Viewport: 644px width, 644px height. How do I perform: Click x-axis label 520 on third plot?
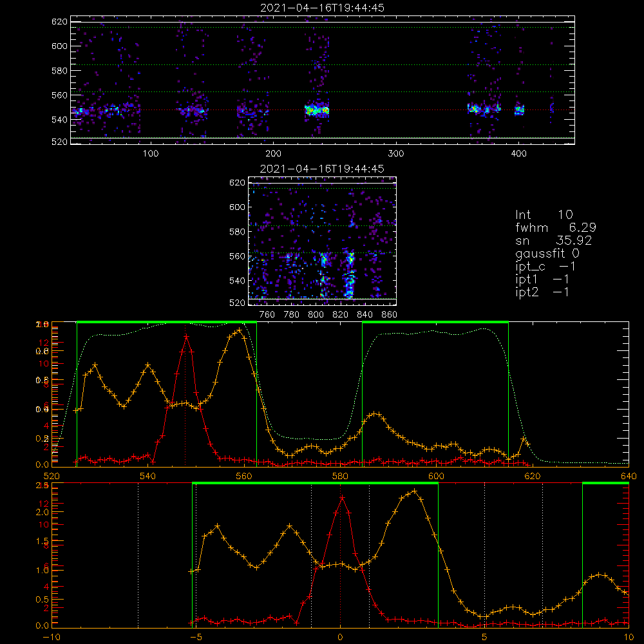tap(52, 476)
